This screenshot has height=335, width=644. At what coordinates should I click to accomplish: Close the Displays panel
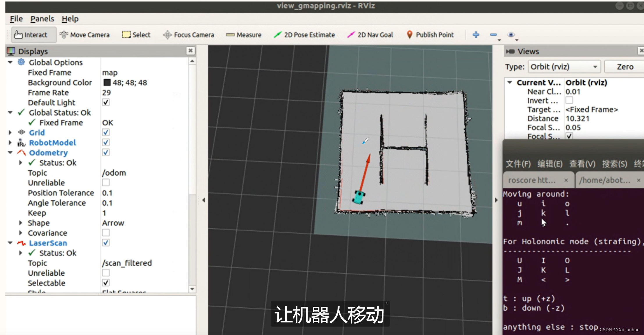190,51
